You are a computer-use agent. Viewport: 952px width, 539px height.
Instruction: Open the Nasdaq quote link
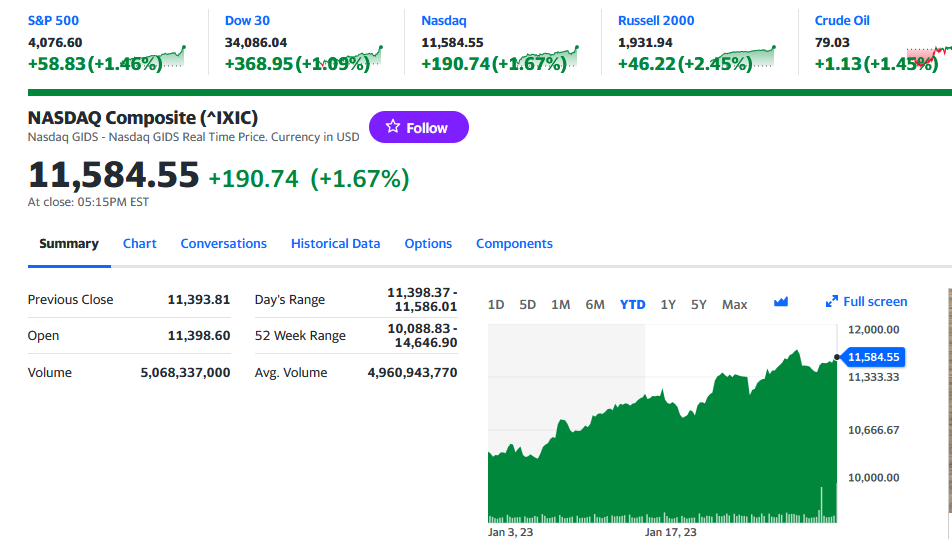(x=444, y=21)
